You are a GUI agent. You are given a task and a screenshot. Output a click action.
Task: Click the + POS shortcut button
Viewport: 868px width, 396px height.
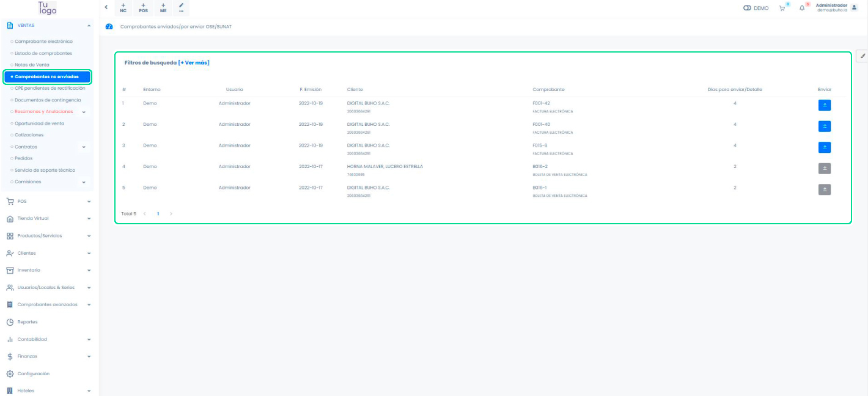click(143, 7)
